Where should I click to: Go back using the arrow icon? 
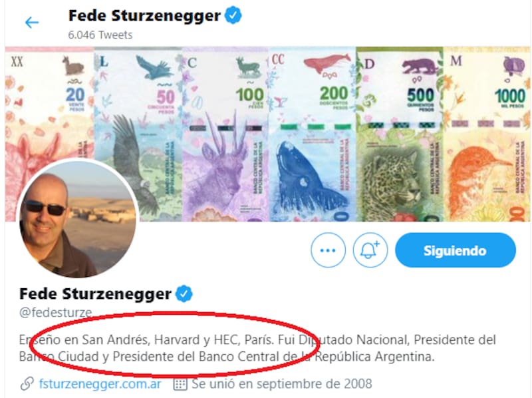click(32, 23)
